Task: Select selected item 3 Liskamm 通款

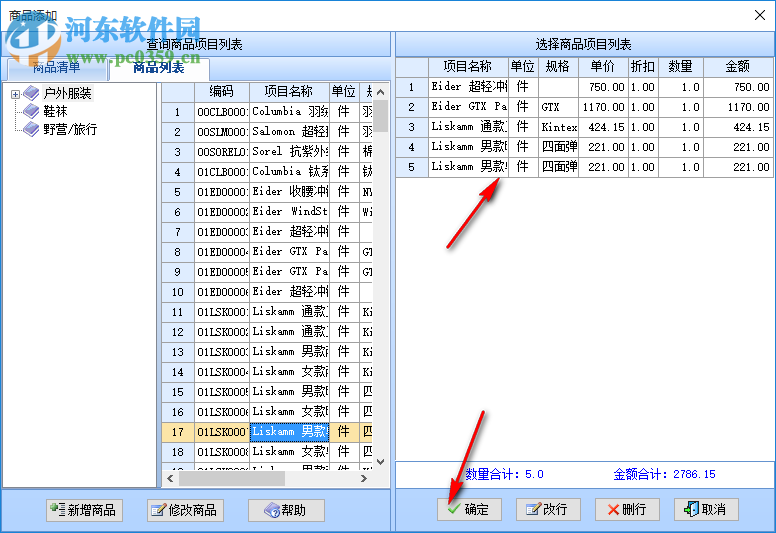Action: tap(584, 127)
